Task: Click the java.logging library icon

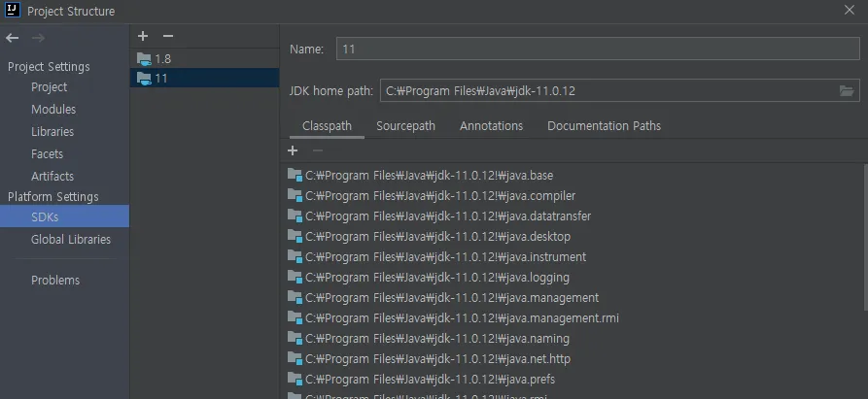Action: click(295, 278)
